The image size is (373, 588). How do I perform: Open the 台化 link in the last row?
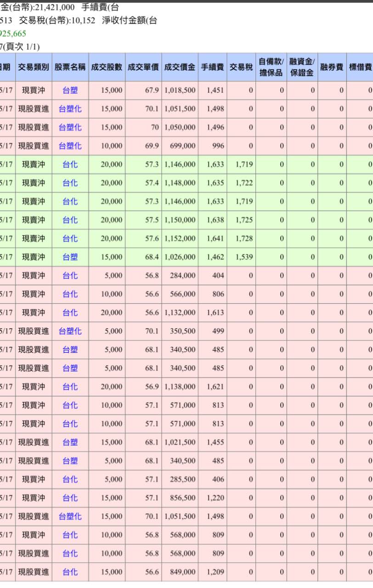[x=69, y=572]
